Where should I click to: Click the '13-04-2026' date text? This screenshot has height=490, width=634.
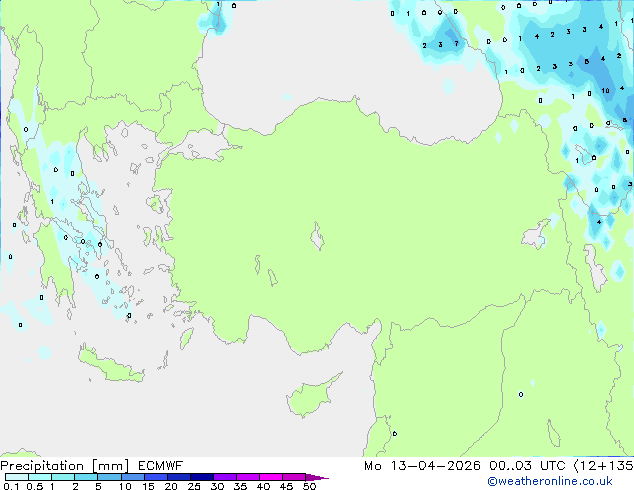pos(435,466)
